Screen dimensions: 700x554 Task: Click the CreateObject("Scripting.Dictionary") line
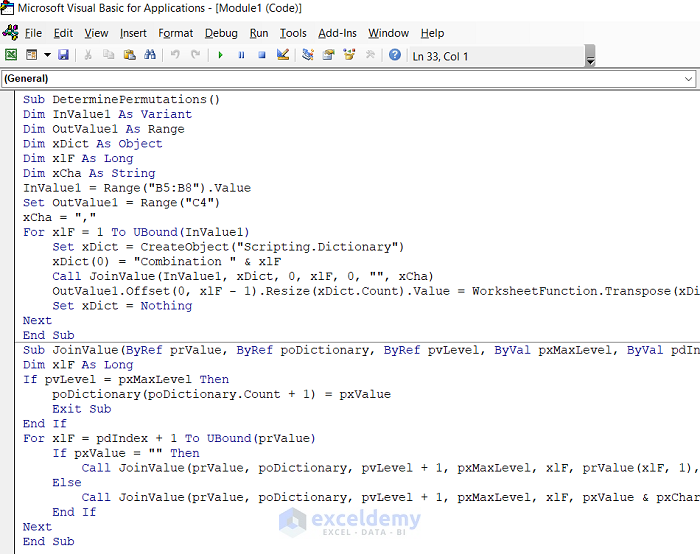[228, 246]
